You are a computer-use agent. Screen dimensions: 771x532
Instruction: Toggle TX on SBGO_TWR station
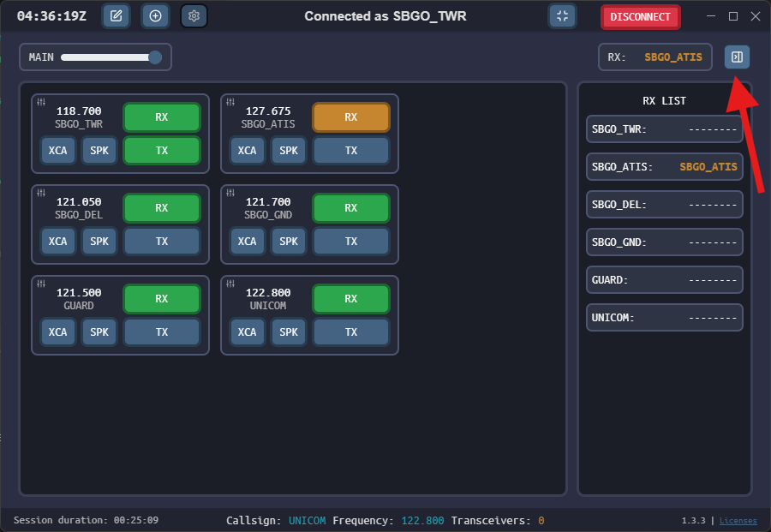(162, 150)
